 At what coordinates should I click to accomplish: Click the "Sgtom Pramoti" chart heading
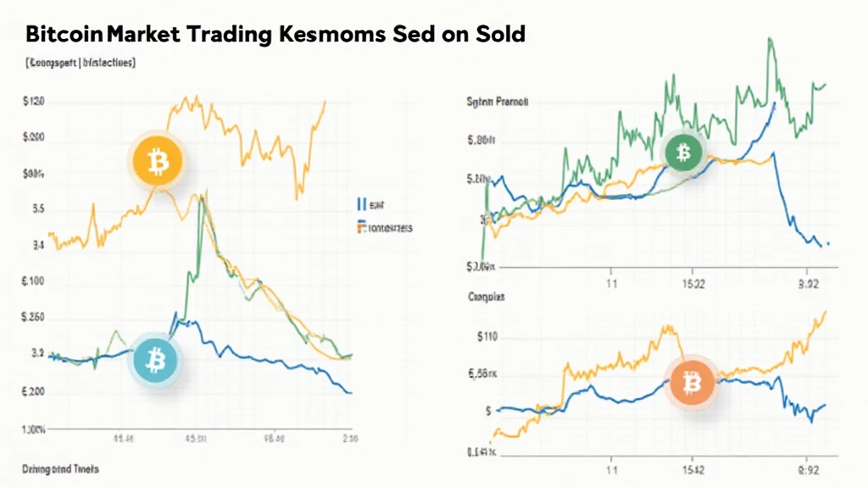click(498, 102)
